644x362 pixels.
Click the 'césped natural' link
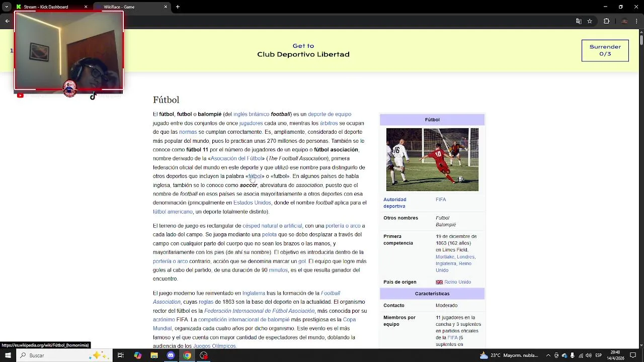point(260,226)
